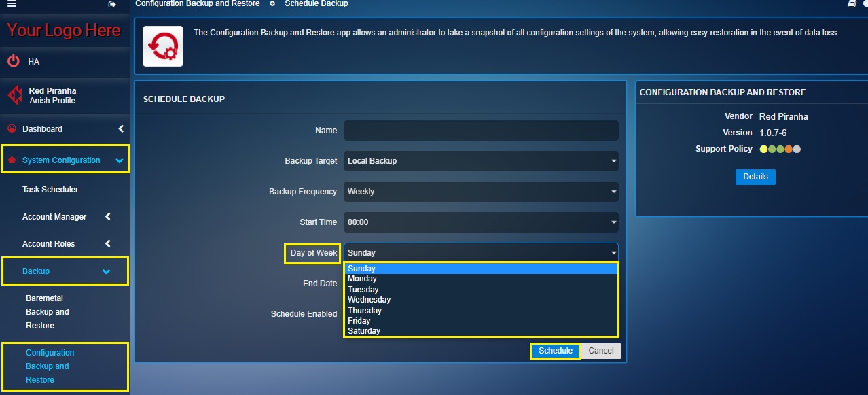The height and width of the screenshot is (395, 868).
Task: Collapse the System Configuration chevron
Action: [x=120, y=161]
